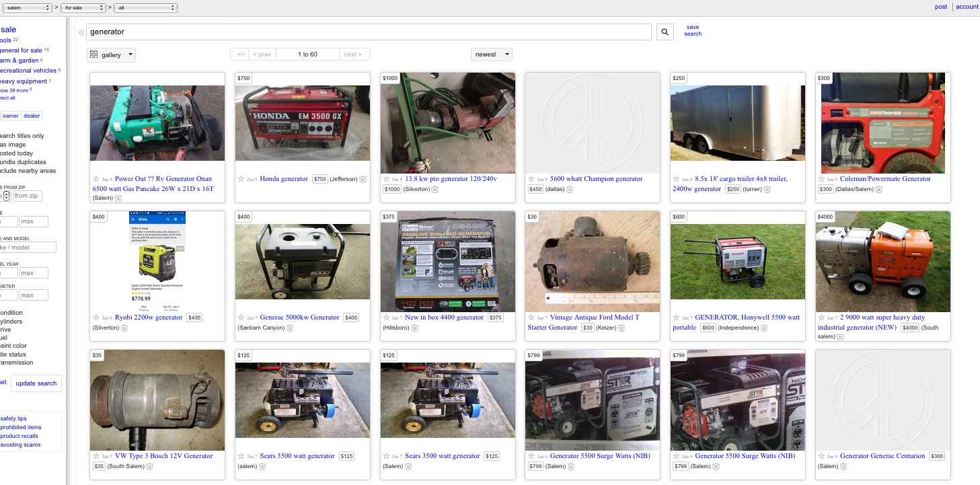The width and height of the screenshot is (980, 485).
Task: Favorite the Coleman/Powermate Generator listing
Action: 822,179
